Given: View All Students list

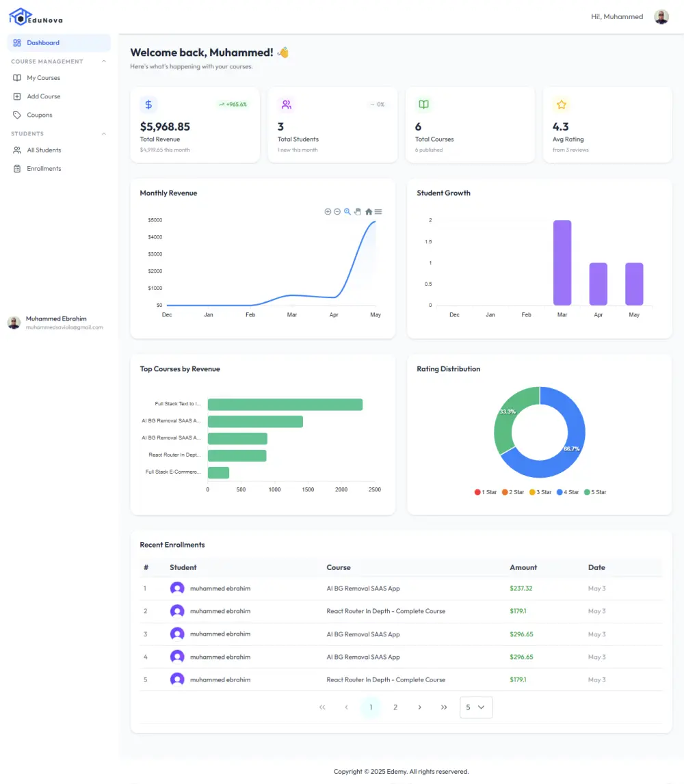Looking at the screenshot, I should coord(59,150).
